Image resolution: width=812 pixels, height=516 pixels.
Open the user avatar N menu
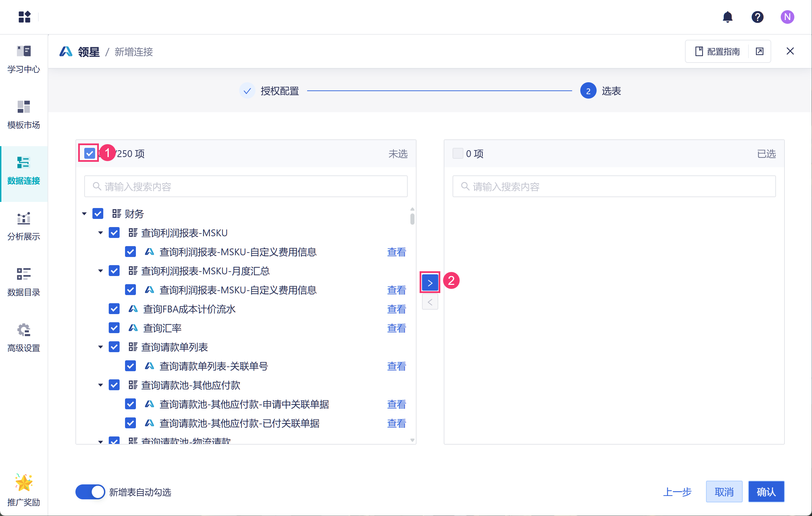[x=787, y=17]
